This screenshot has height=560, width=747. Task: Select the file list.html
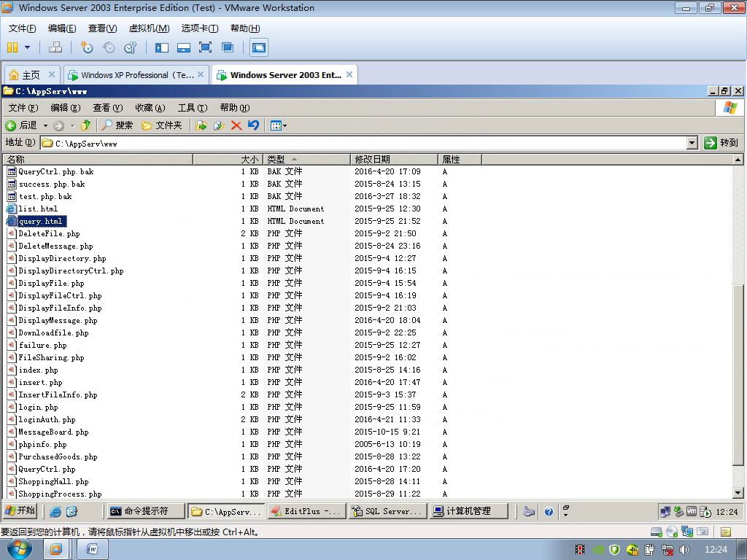pyautogui.click(x=38, y=209)
